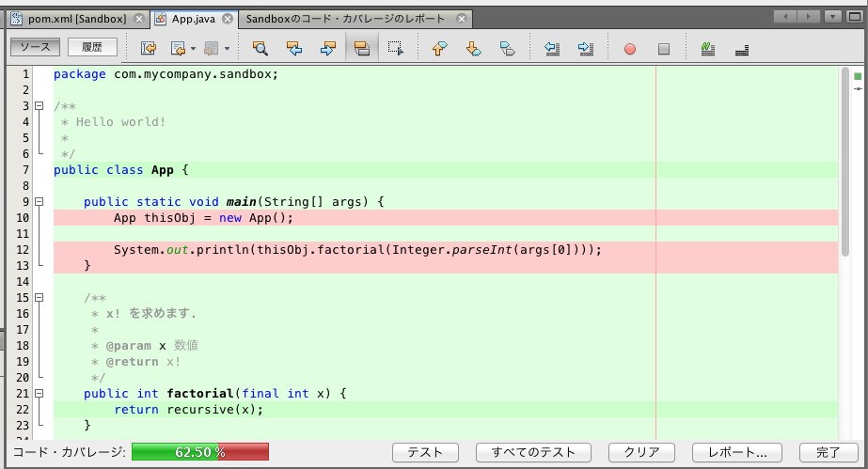Click the Find Selection magnifier icon
Viewport: 868px width, 469px height.
(x=260, y=48)
